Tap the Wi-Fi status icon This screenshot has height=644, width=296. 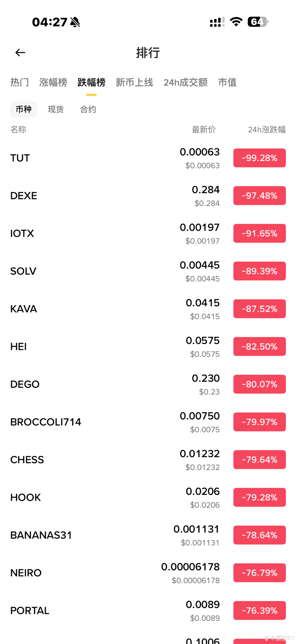(x=236, y=22)
